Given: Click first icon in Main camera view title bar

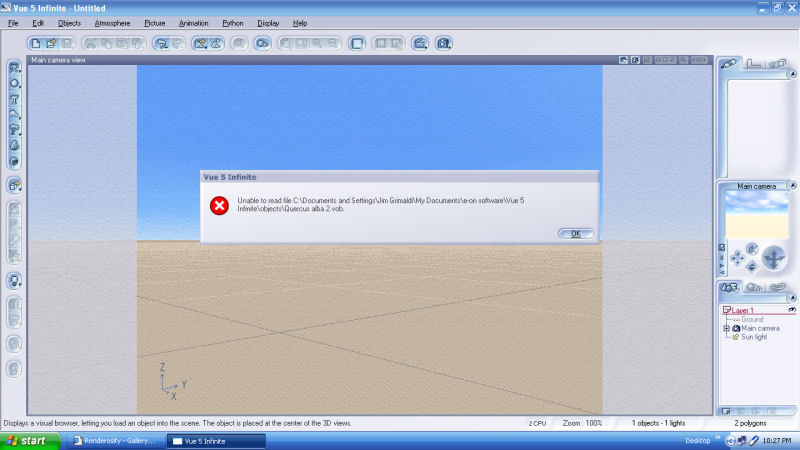Looking at the screenshot, I should [623, 60].
